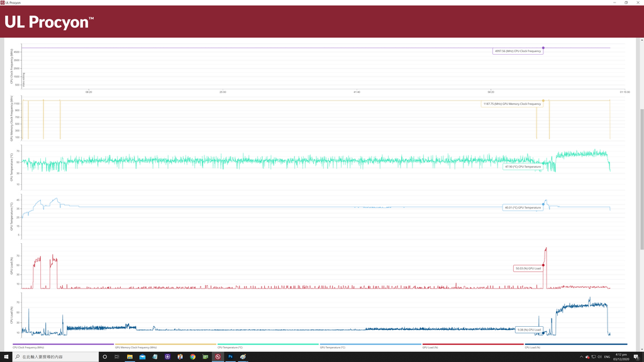Open Task View in the taskbar

pyautogui.click(x=117, y=357)
